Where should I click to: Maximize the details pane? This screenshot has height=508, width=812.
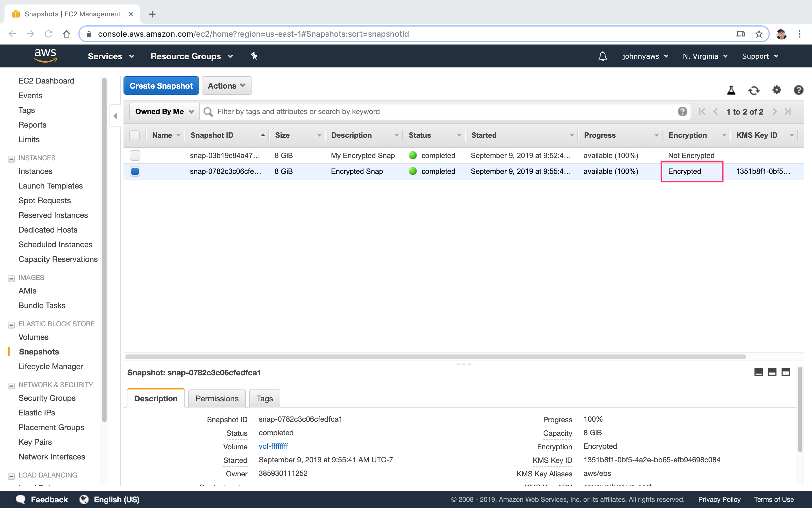click(785, 372)
